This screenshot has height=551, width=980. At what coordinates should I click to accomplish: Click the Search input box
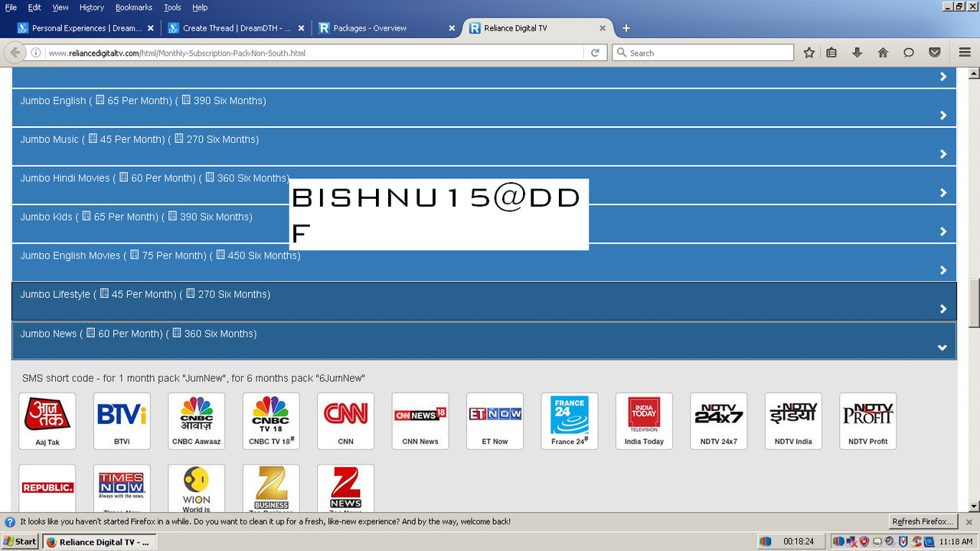click(703, 53)
